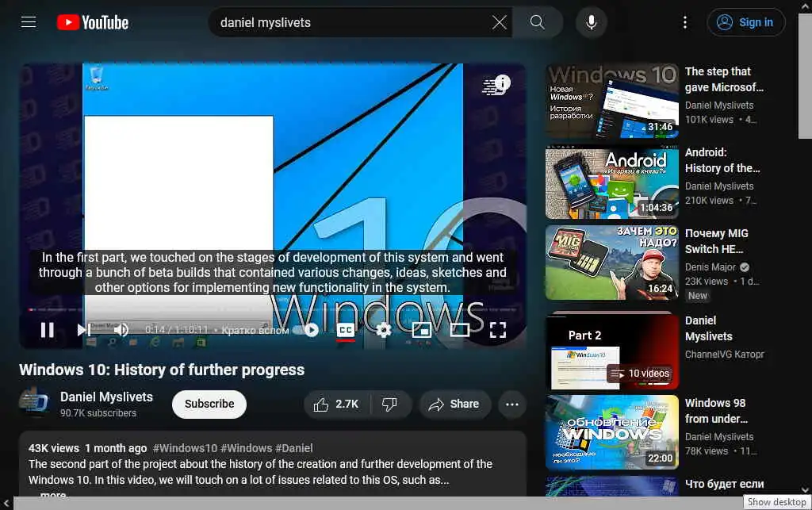Click Show desktop at screen corner
The image size is (812, 510).
(x=776, y=502)
